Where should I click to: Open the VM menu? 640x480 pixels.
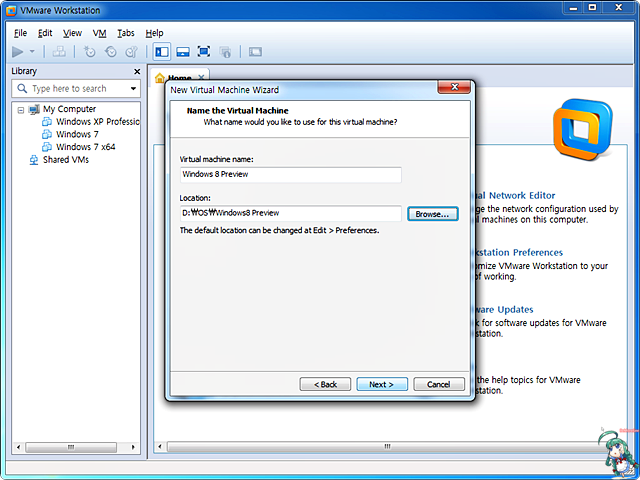tap(99, 33)
